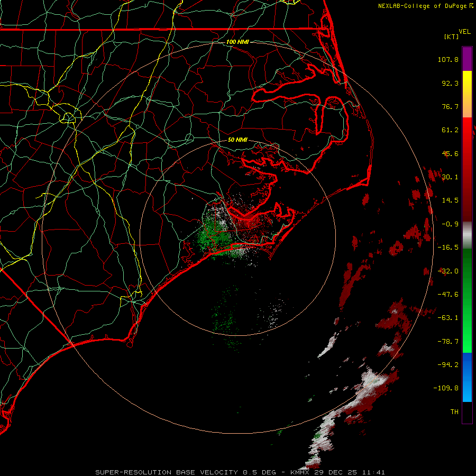Select the 61.2 legend value
Screen dimensions: 476x476
point(450,130)
